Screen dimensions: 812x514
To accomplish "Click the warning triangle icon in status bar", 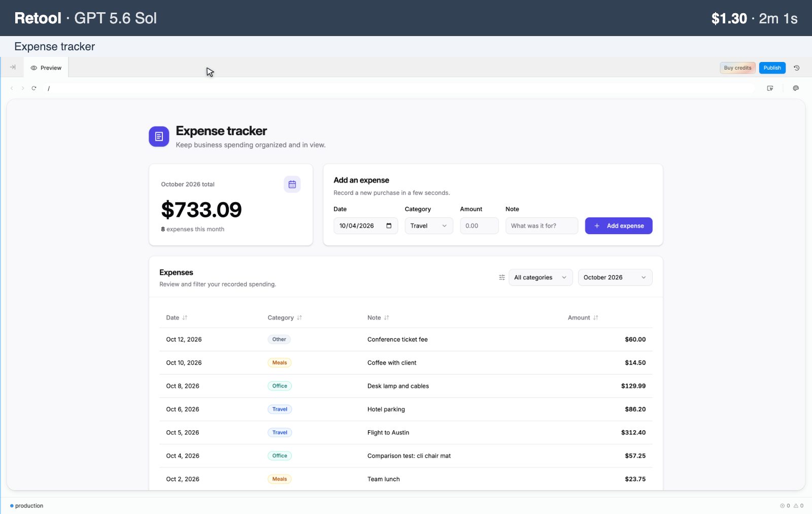I will 796,506.
